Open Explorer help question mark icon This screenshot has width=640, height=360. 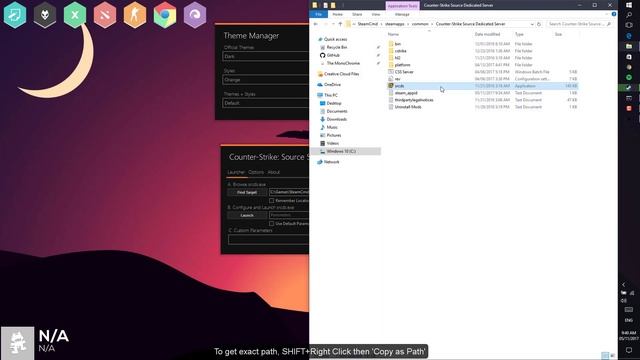point(613,14)
